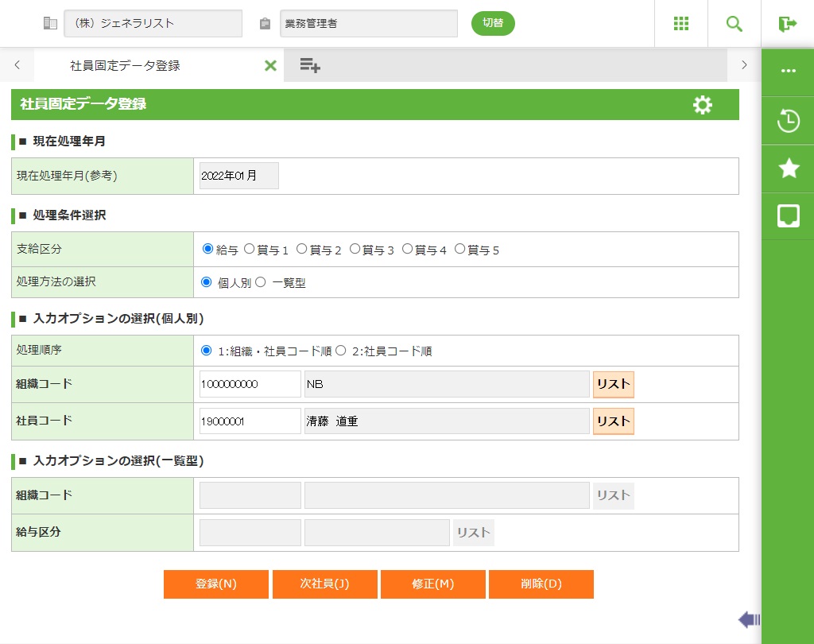The height and width of the screenshot is (644, 814).
Task: Open favorites star in sidebar
Action: click(x=788, y=169)
